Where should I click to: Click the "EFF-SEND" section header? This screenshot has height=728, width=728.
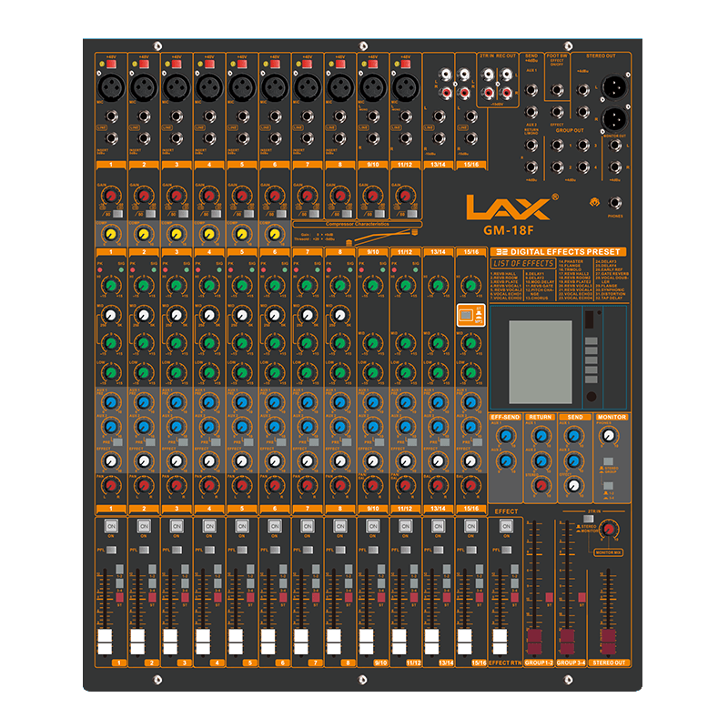pos(505,417)
